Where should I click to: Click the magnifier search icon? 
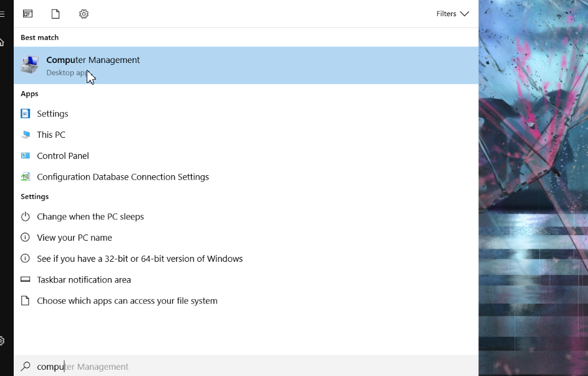(x=26, y=366)
